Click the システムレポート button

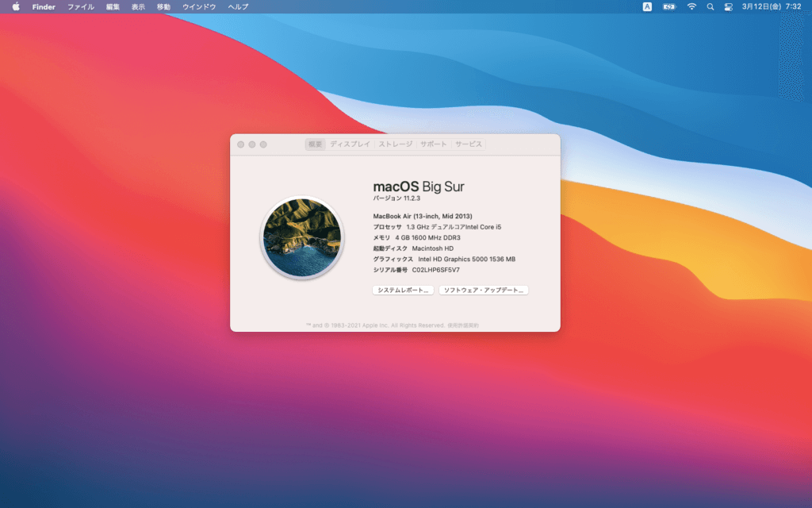coord(403,291)
